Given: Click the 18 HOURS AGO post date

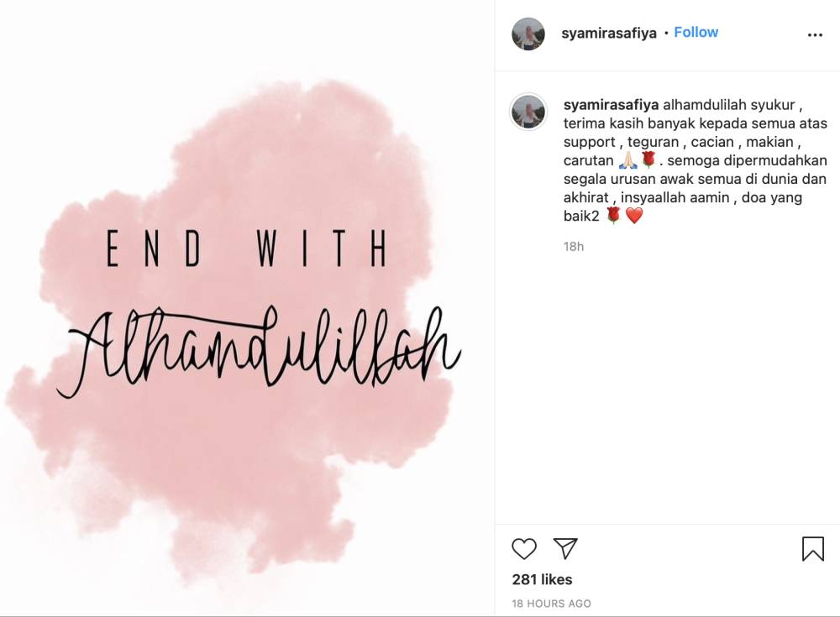Looking at the screenshot, I should 551,604.
